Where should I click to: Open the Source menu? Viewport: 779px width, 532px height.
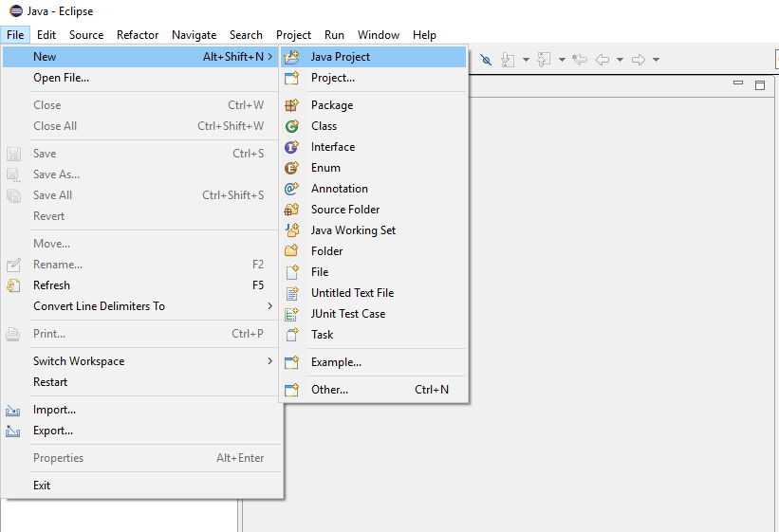[x=86, y=35]
